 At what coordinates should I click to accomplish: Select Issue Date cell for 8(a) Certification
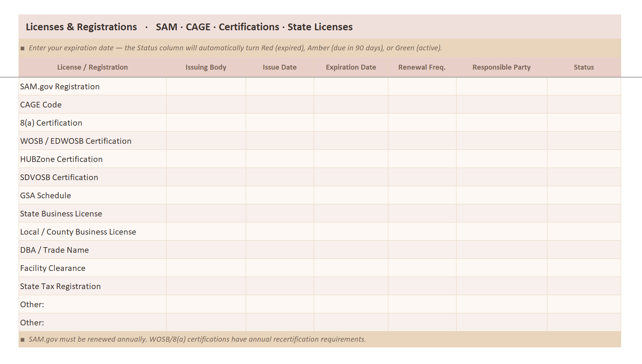click(280, 123)
